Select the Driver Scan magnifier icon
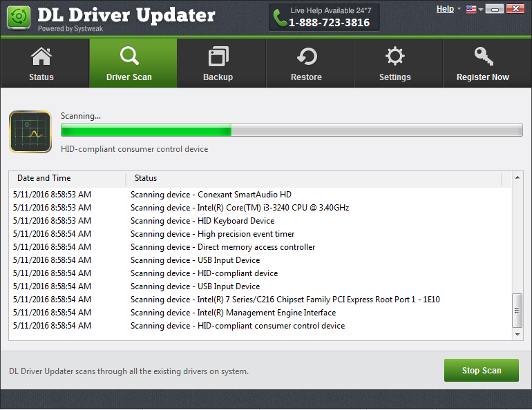 pyautogui.click(x=129, y=56)
